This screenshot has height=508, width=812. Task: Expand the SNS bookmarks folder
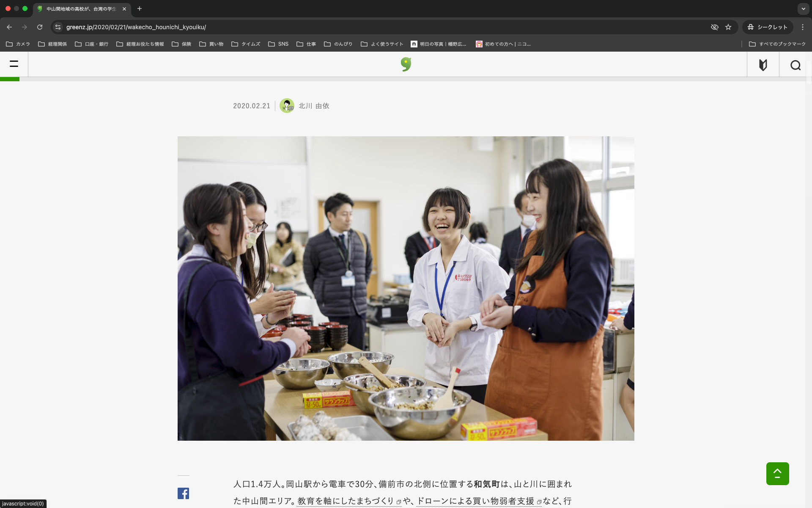tap(278, 44)
